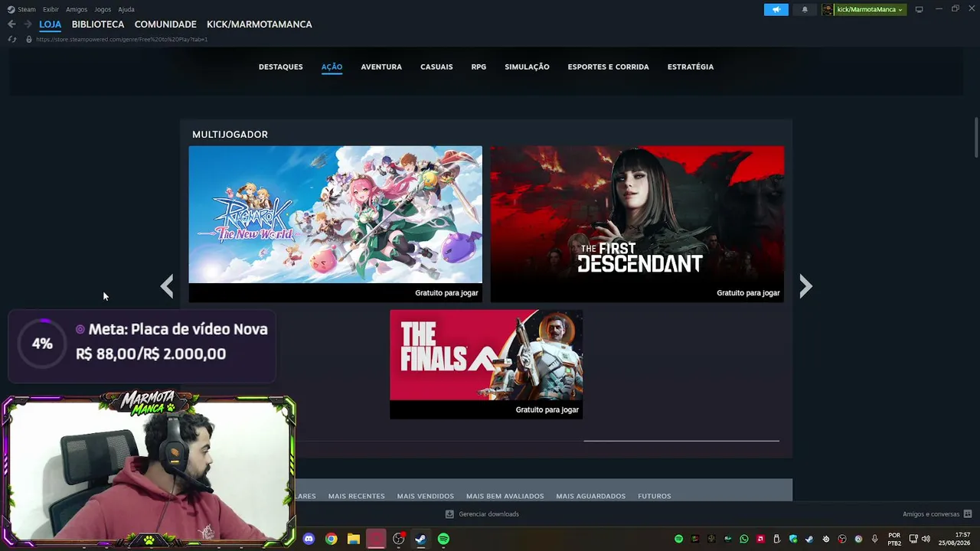Open the Ragnarok The New World game card

[335, 224]
